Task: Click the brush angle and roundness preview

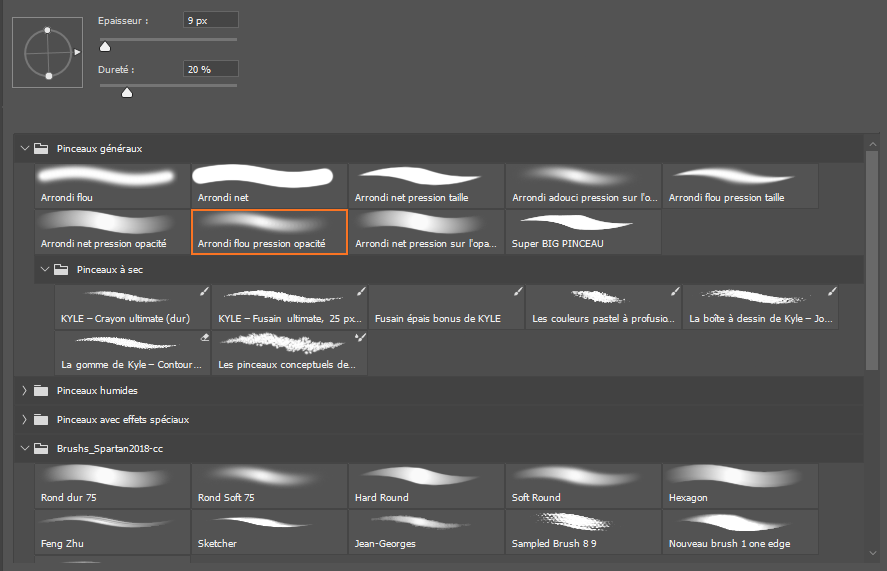Action: click(49, 52)
